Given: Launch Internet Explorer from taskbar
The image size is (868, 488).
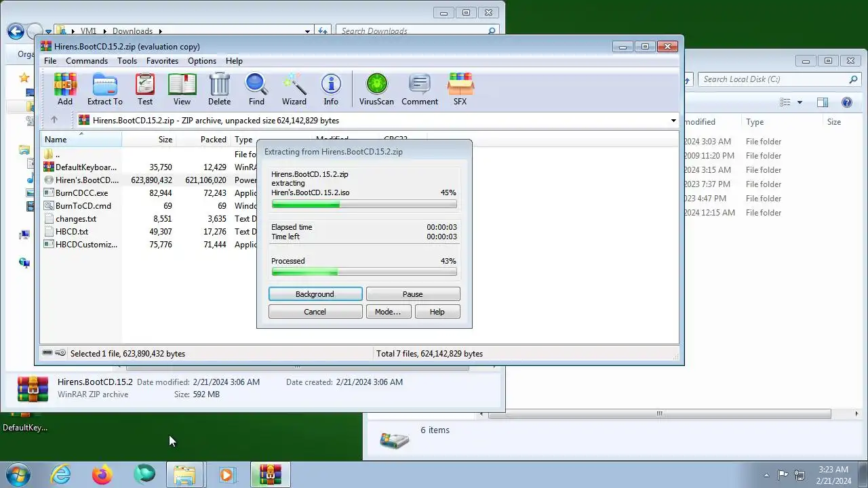Looking at the screenshot, I should (61, 474).
